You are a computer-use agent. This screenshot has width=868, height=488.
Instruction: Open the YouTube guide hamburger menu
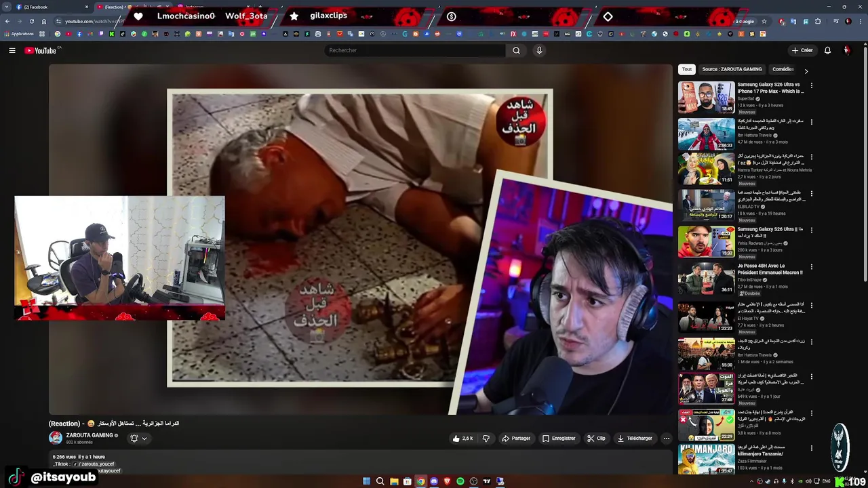pyautogui.click(x=12, y=50)
